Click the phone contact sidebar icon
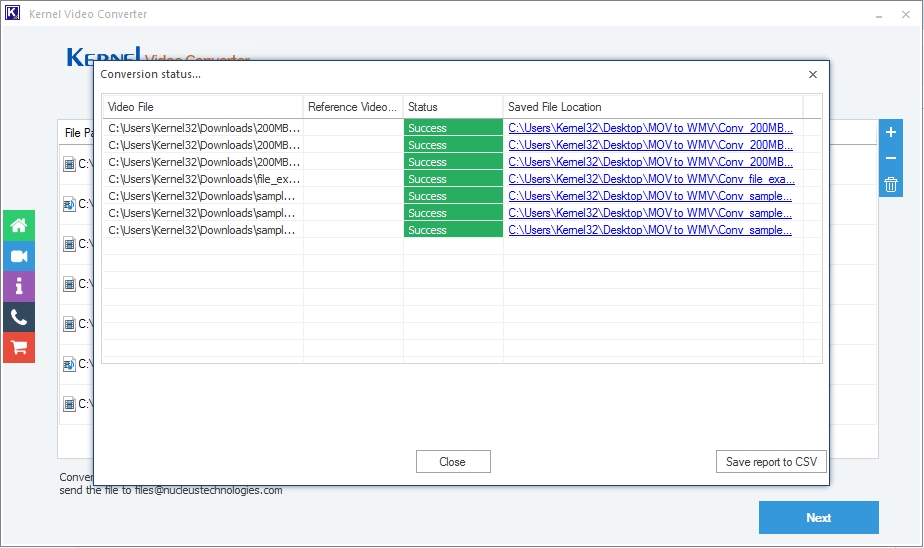The image size is (924, 548). 19,318
